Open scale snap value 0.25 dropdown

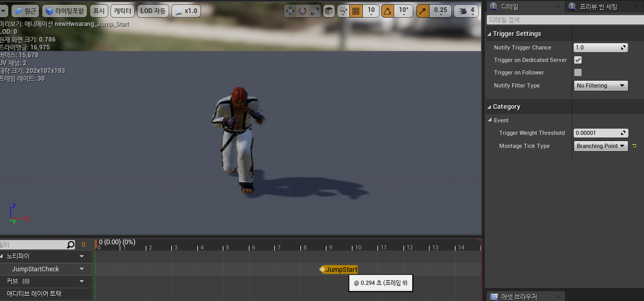[440, 10]
